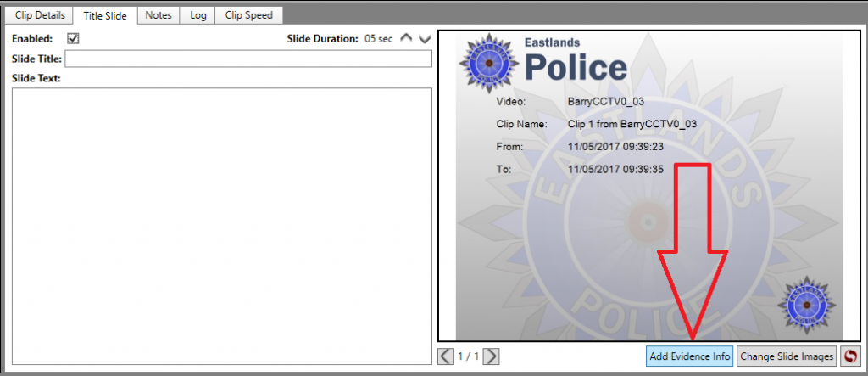Open the Clip Details tab

pyautogui.click(x=40, y=15)
